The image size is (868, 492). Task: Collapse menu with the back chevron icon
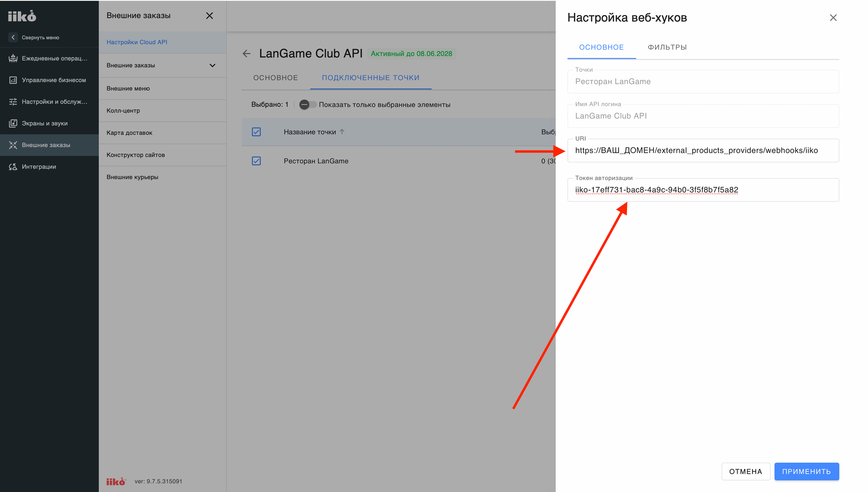13,37
